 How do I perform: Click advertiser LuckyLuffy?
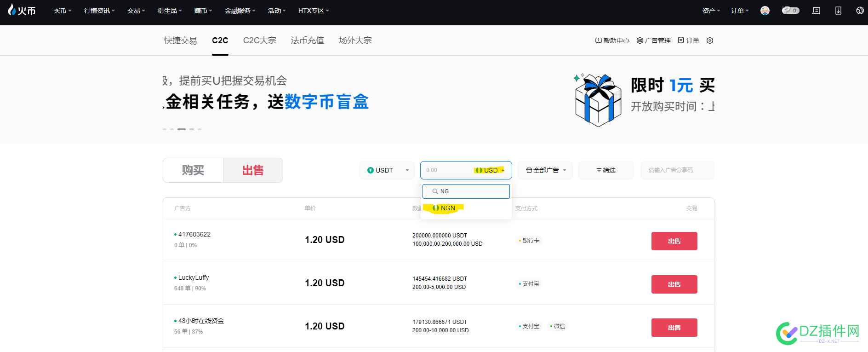pyautogui.click(x=194, y=277)
